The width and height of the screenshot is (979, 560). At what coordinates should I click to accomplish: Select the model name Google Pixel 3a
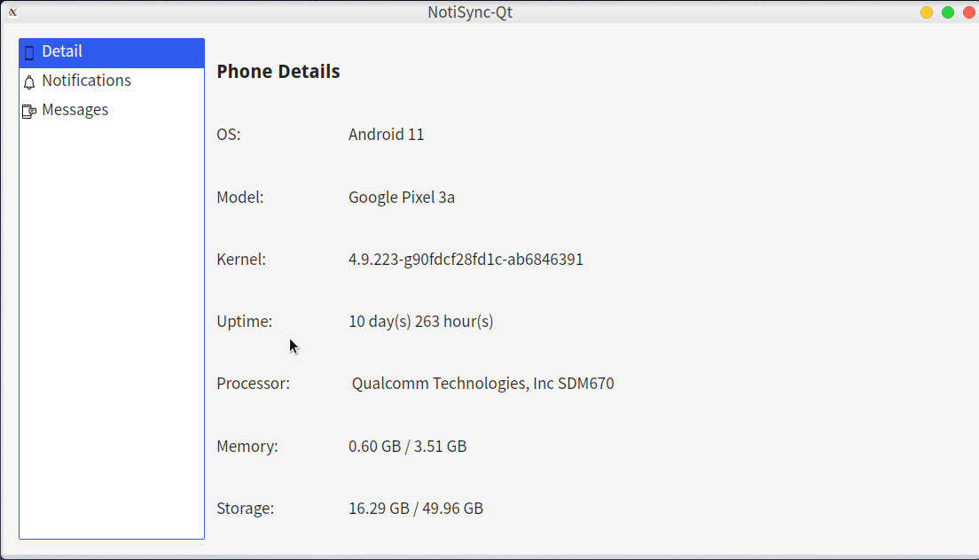(402, 198)
